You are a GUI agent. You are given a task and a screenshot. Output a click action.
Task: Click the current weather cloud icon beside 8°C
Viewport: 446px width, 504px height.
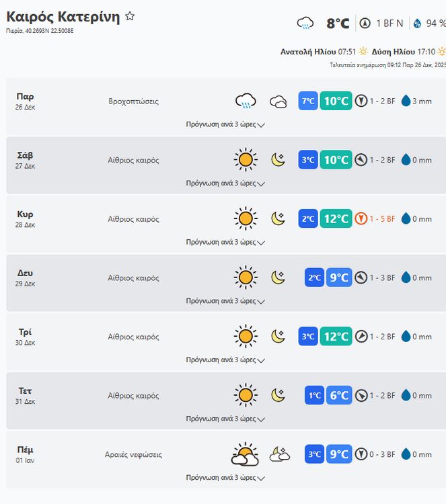[x=305, y=24]
